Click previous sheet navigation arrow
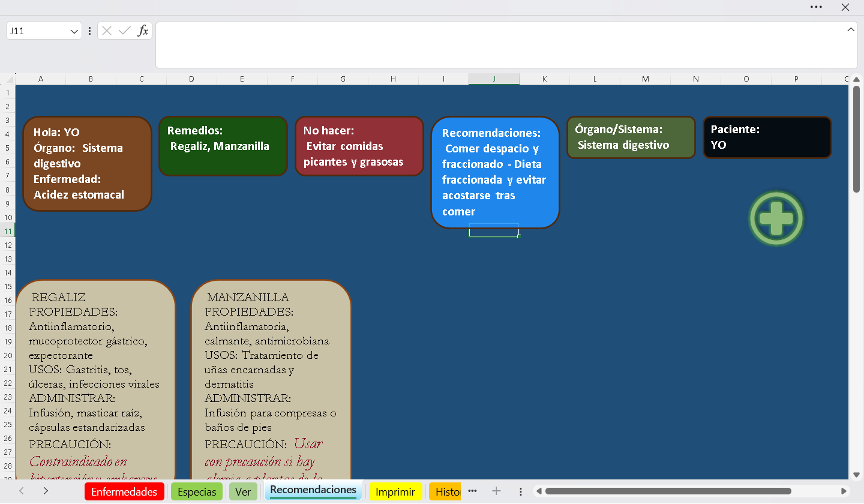 tap(22, 491)
